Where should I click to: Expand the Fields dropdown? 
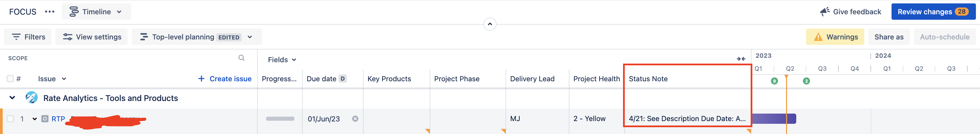point(282,60)
